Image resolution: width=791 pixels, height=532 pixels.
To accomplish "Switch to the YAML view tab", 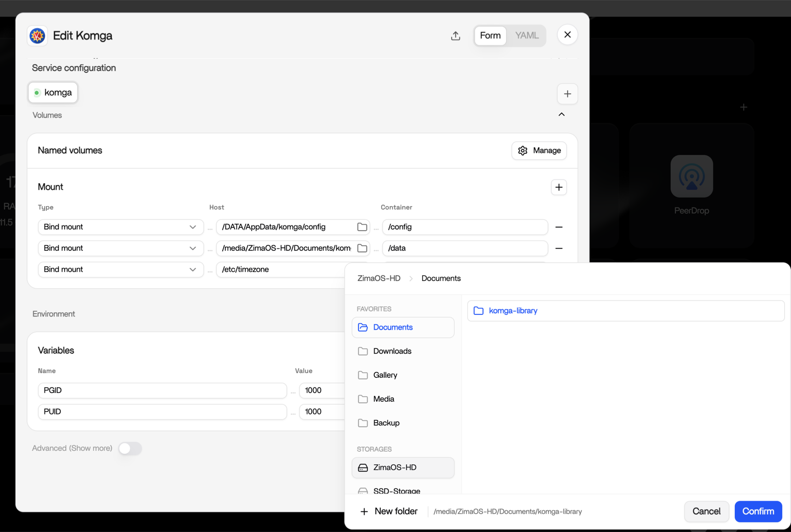I will pos(527,35).
